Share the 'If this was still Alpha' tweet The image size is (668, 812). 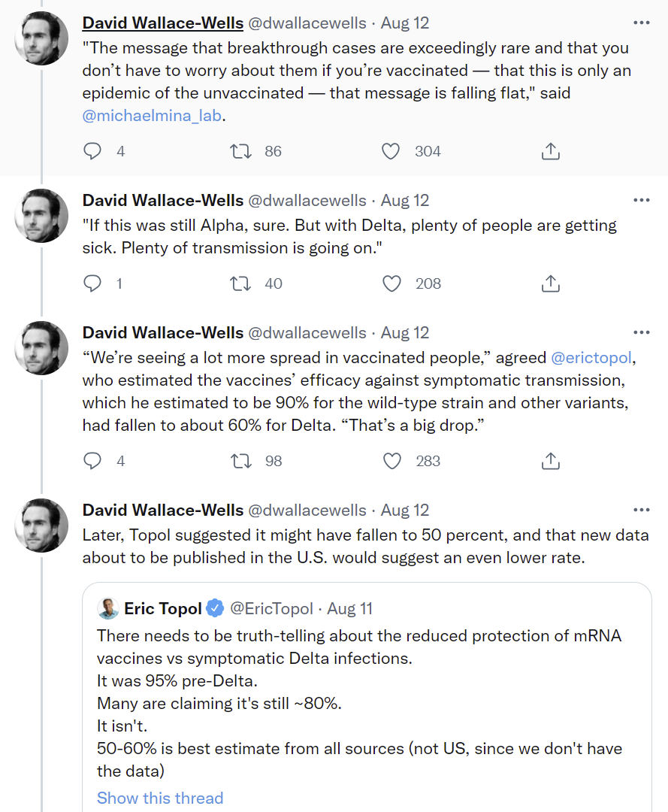tap(551, 283)
